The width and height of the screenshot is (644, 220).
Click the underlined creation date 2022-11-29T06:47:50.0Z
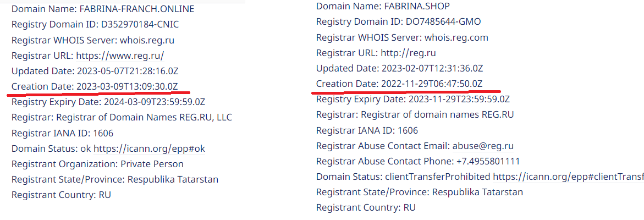coord(431,84)
